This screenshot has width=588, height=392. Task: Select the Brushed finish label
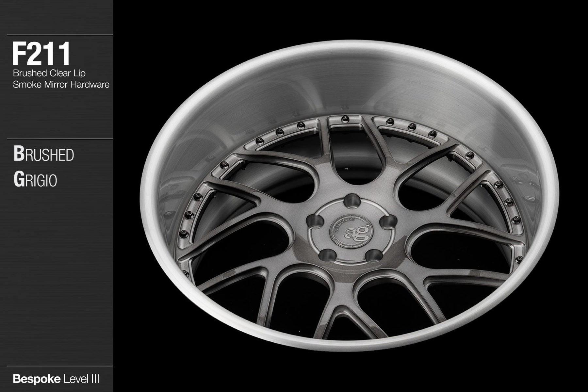[x=44, y=155]
